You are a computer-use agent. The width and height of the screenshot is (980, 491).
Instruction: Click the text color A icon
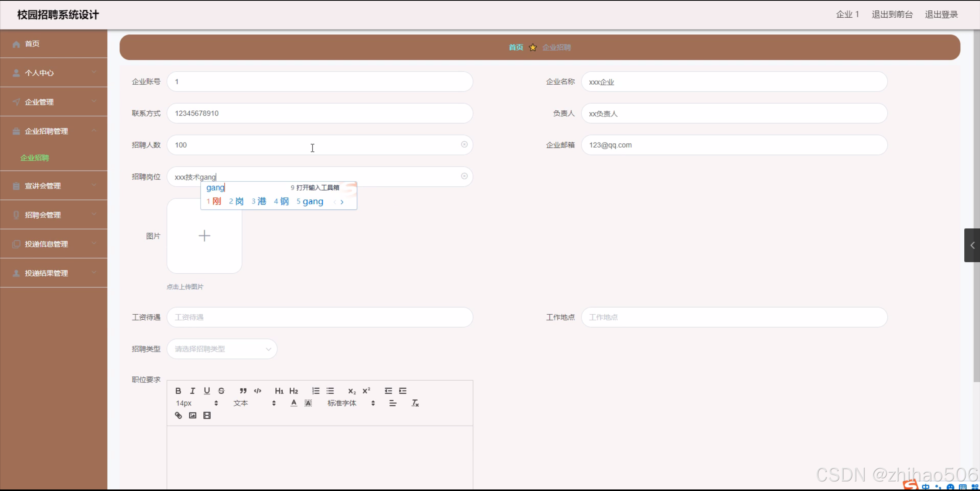click(x=294, y=403)
